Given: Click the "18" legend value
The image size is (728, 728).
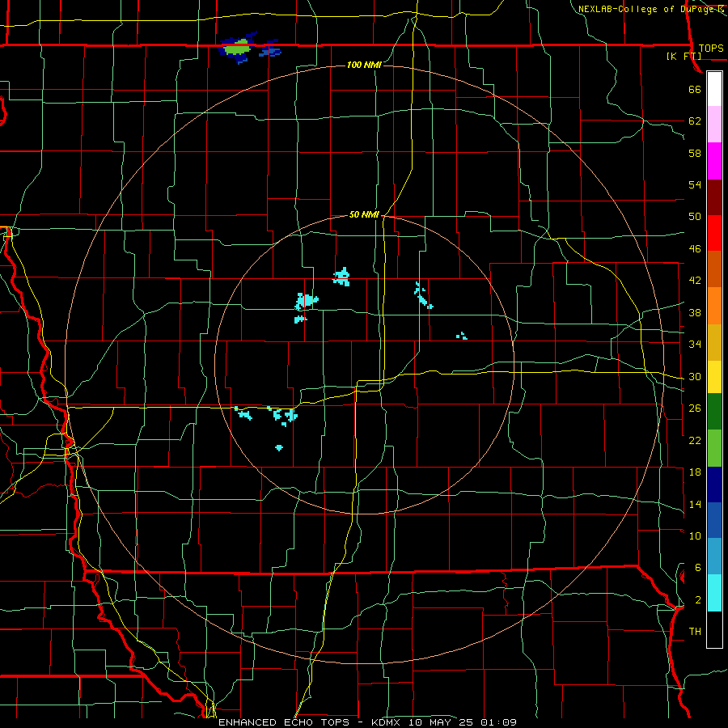Looking at the screenshot, I should (x=695, y=472).
